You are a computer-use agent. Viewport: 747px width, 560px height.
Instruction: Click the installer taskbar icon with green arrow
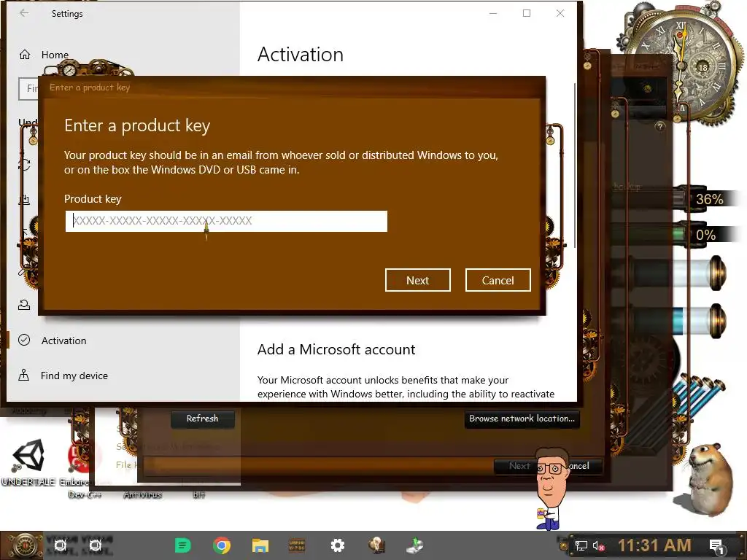tap(415, 545)
